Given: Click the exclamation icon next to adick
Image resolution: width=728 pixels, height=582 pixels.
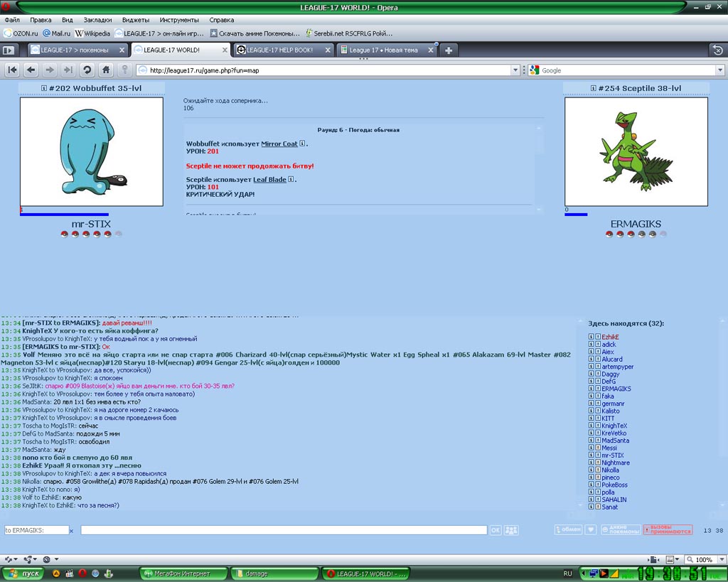Looking at the screenshot, I should coord(598,345).
